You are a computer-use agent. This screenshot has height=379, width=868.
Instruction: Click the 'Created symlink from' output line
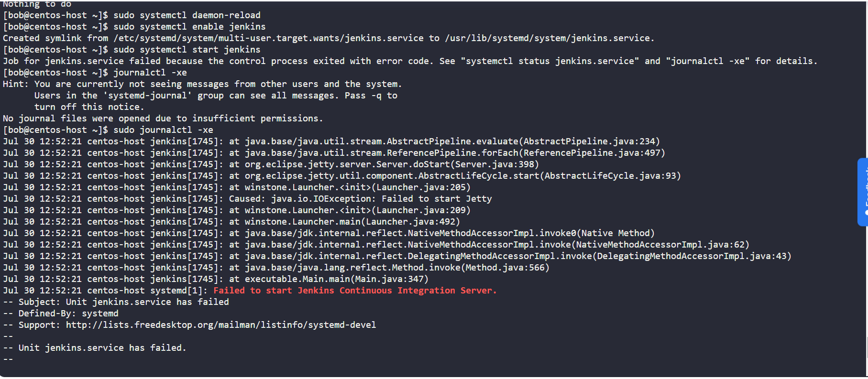point(328,38)
